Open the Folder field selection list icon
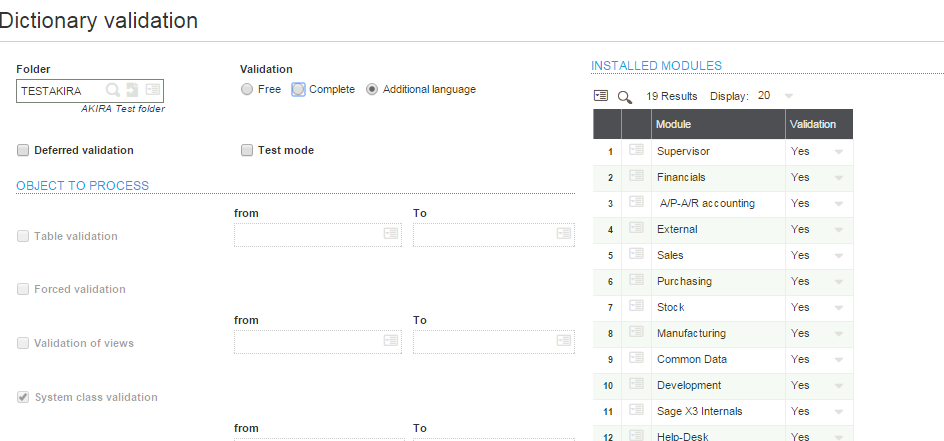This screenshot has width=944, height=441. [x=152, y=90]
